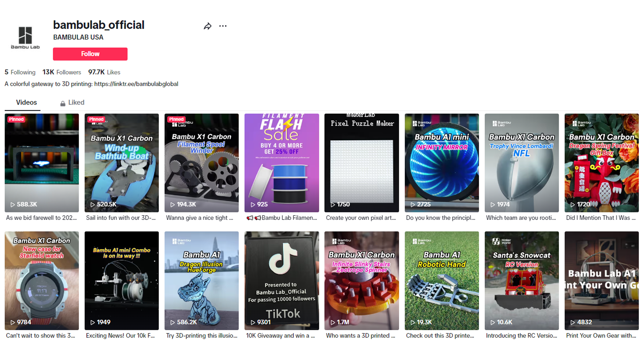The width and height of the screenshot is (644, 362).
Task: Open the TikTok 10000 followers plaque video
Action: point(282,281)
